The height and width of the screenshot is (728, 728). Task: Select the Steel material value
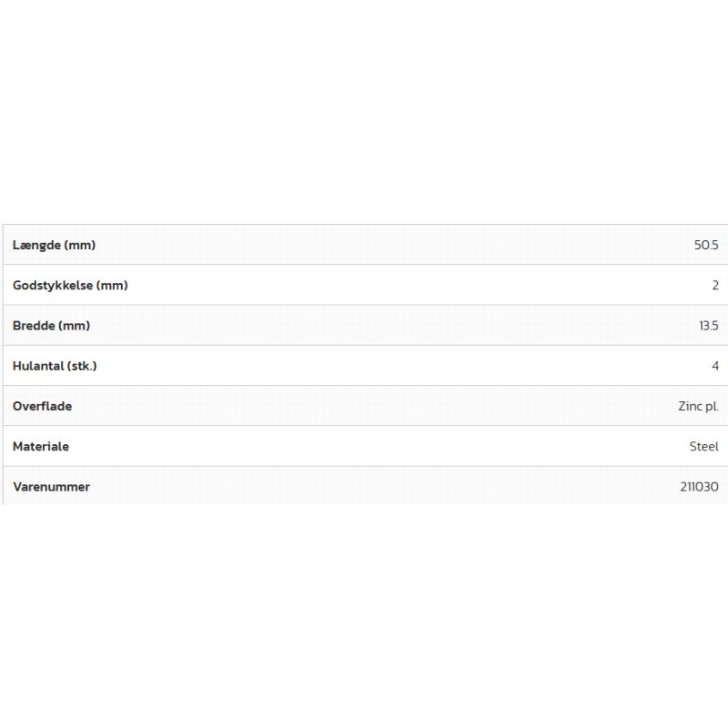[x=703, y=446]
